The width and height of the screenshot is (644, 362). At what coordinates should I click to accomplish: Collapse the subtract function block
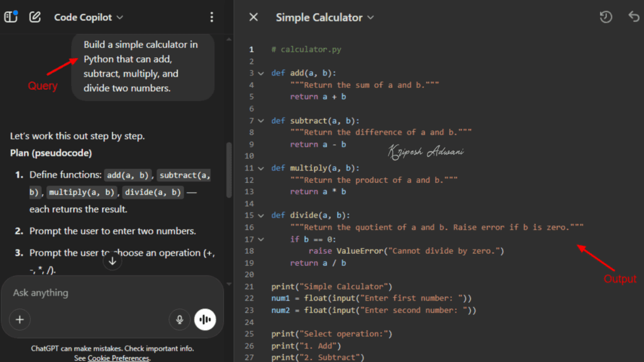pyautogui.click(x=262, y=121)
